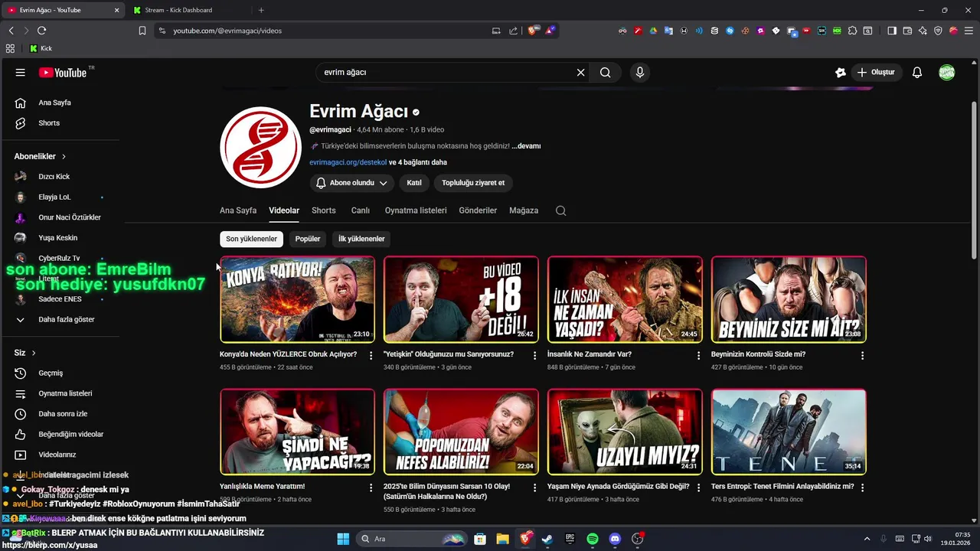Viewport: 980px width, 551px height.
Task: Open the browser main menu
Action: [x=969, y=31]
